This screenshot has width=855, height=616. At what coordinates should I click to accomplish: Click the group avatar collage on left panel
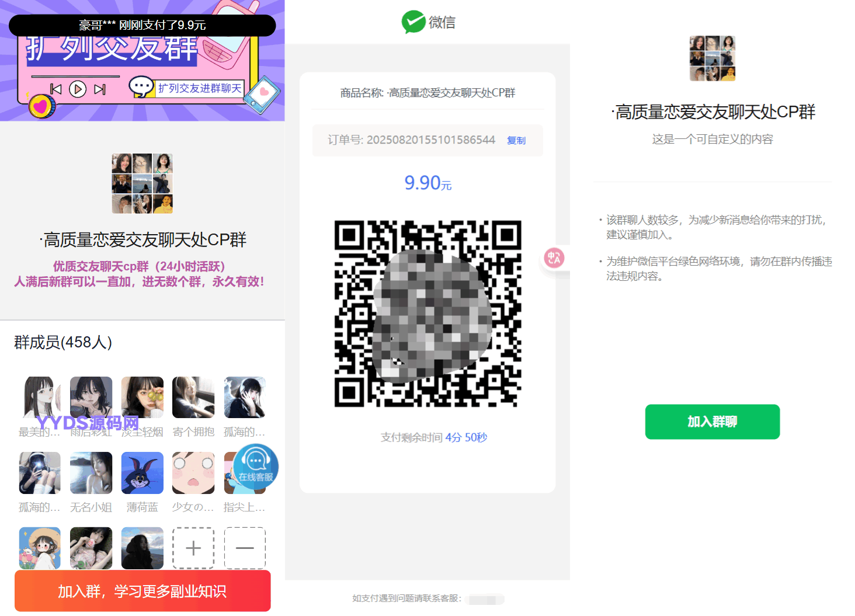(x=142, y=183)
